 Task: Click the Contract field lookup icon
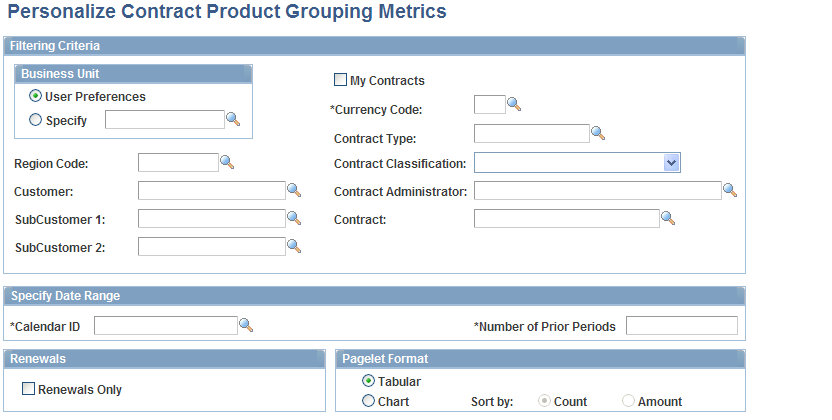pyautogui.click(x=668, y=218)
